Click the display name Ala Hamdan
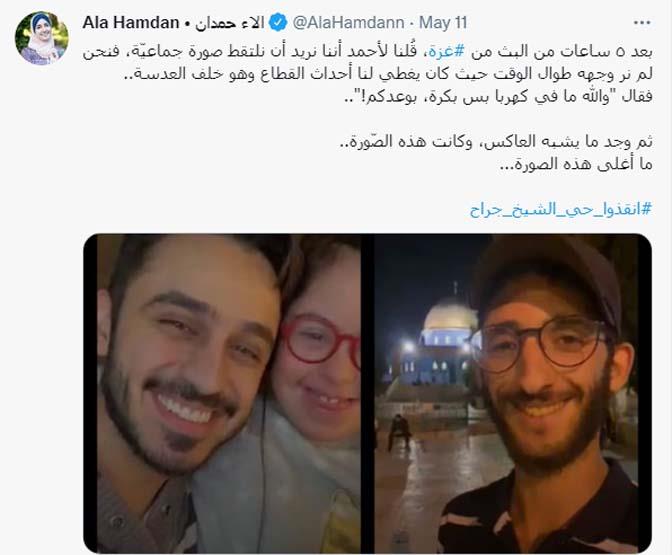This screenshot has width=672, height=555. pos(131,23)
